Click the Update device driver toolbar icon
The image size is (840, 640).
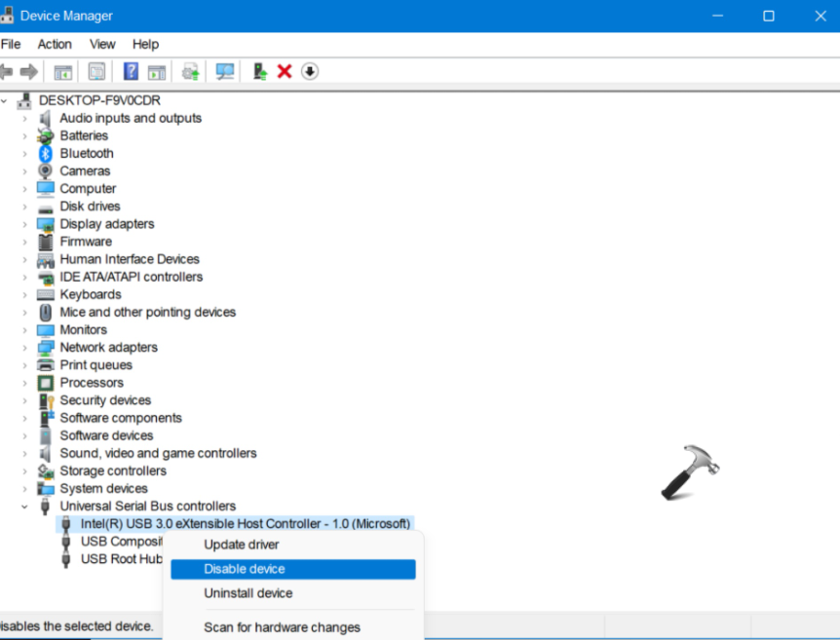tap(191, 72)
